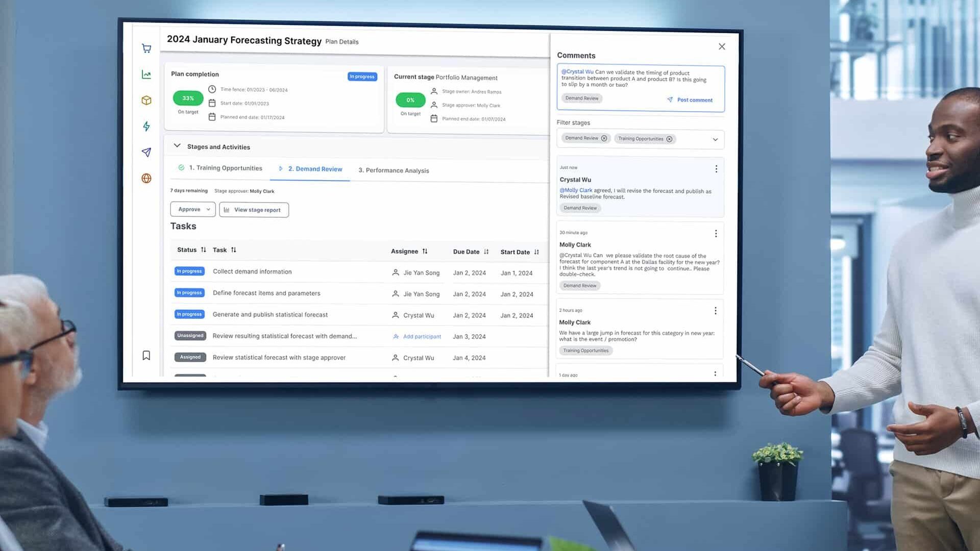Click Plan Details label in header
The image size is (980, 551).
coord(342,42)
